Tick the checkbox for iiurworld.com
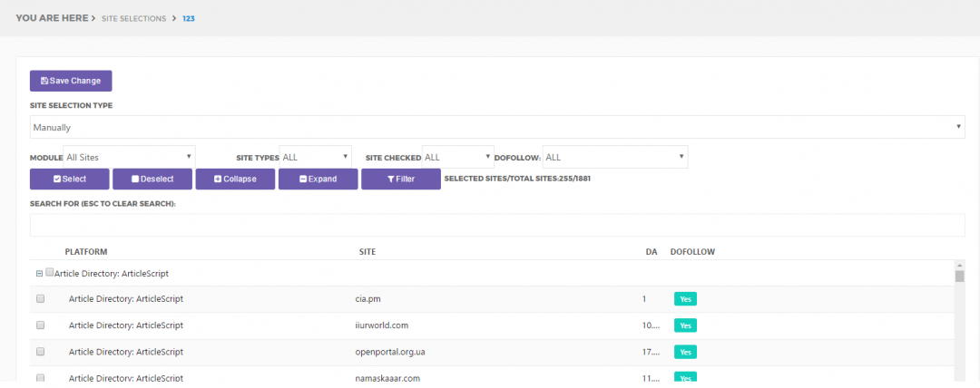The height and width of the screenshot is (388, 980). [40, 325]
